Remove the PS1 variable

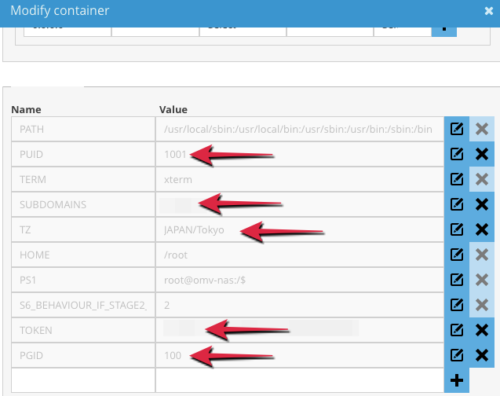tap(482, 280)
